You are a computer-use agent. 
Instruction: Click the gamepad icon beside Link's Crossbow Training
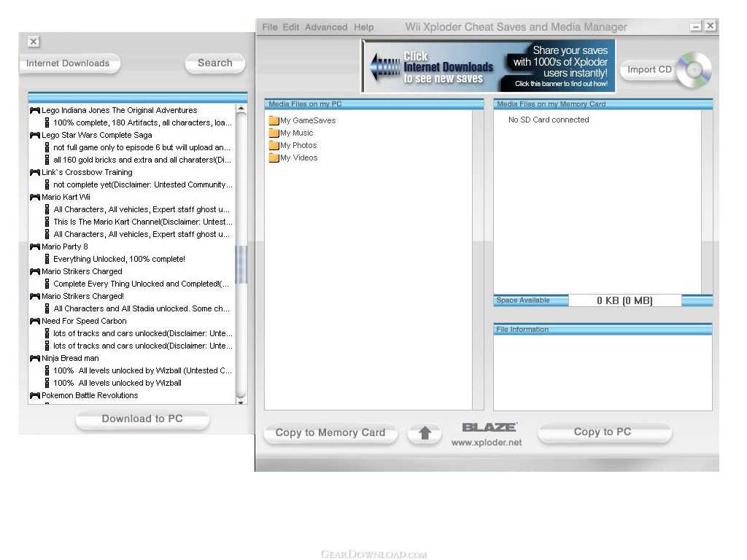pos(35,172)
